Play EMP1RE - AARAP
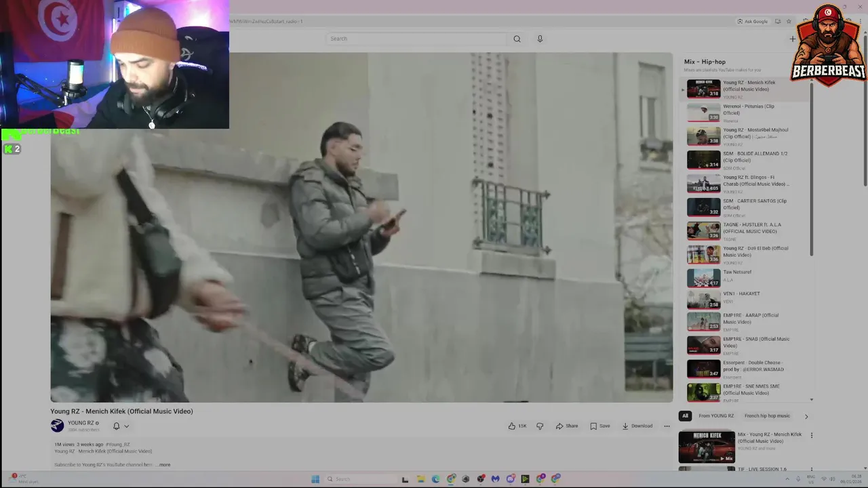The image size is (868, 488). click(x=746, y=322)
